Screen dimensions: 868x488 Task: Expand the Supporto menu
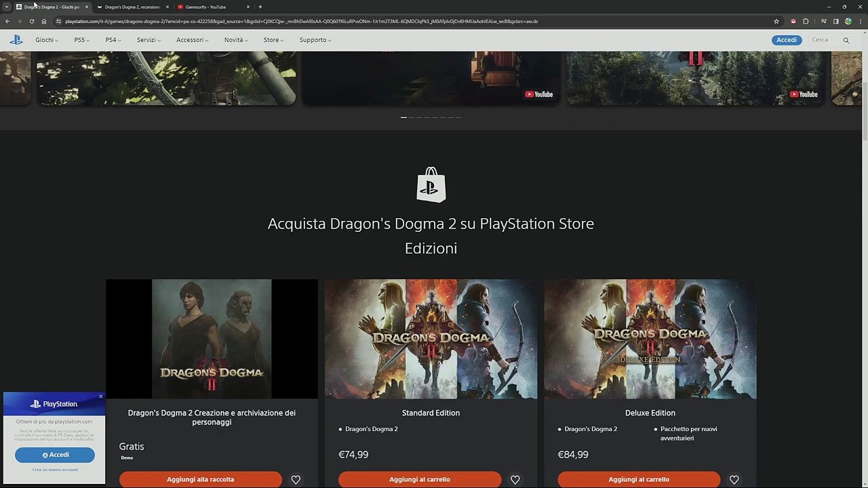point(315,40)
